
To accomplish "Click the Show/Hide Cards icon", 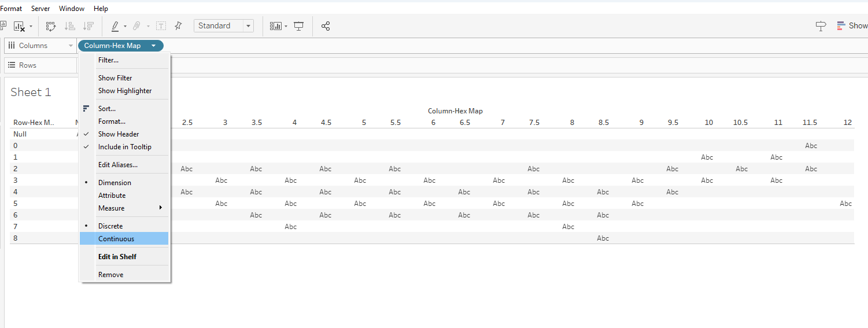I will (275, 26).
